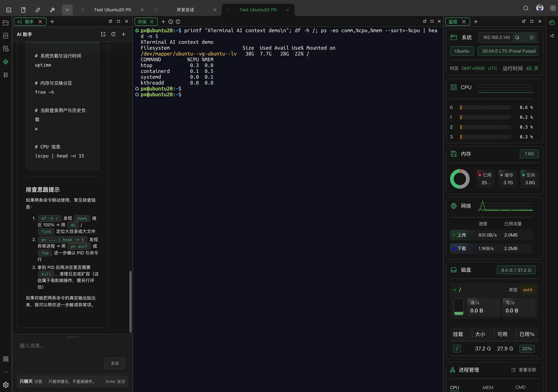Pop out the AI 助手 panel to a window
558x392 pixels.
click(111, 21)
